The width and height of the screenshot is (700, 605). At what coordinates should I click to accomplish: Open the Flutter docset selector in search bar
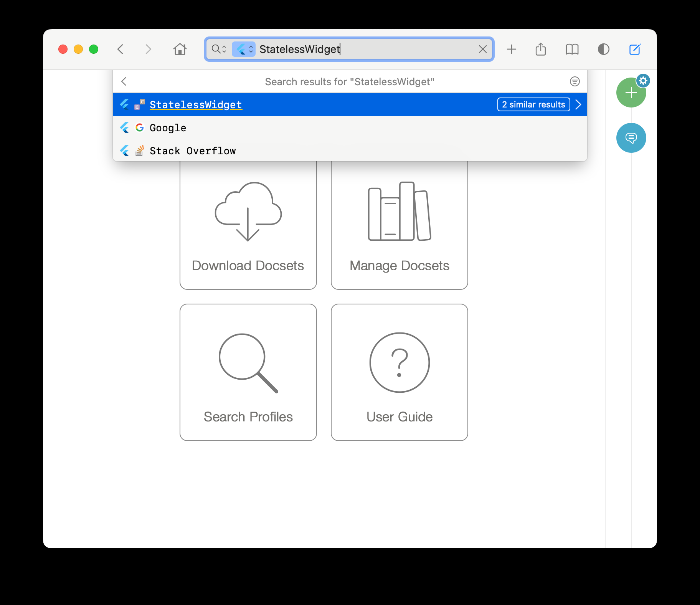(x=244, y=49)
